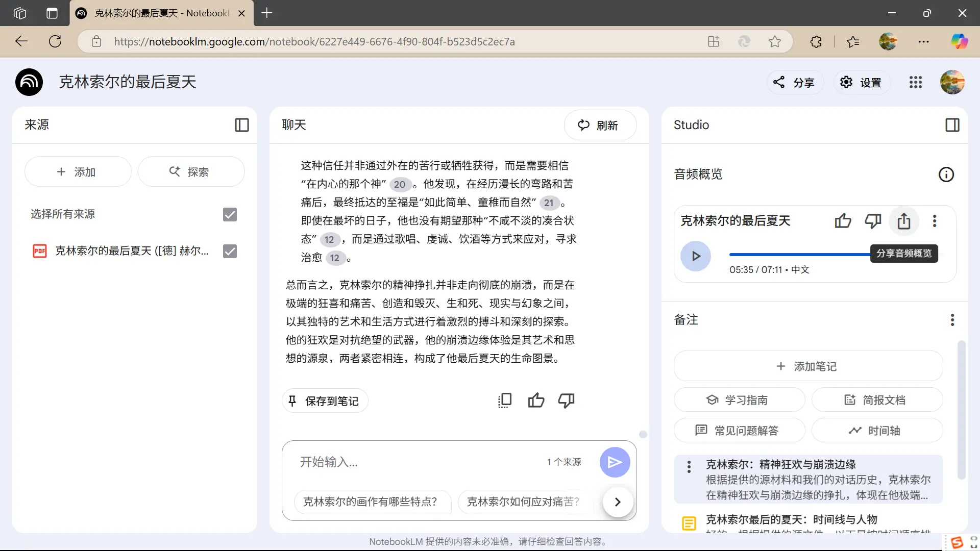Open citation 20 in chat
The image size is (980, 551).
click(x=400, y=184)
